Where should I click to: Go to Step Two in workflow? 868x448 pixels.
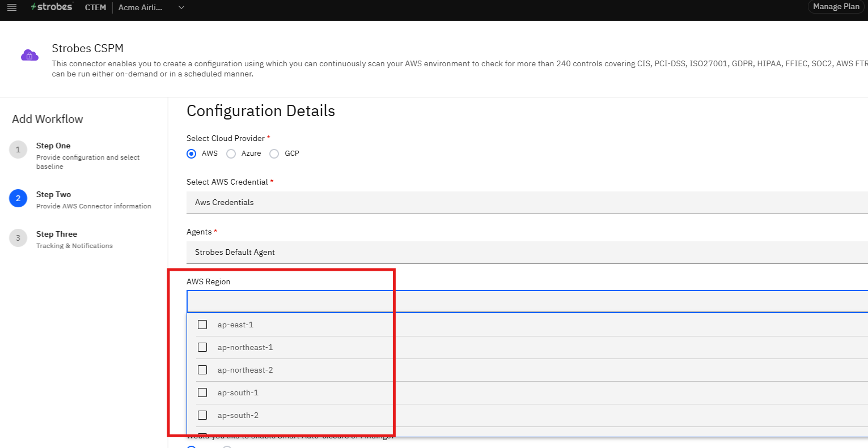(x=54, y=194)
